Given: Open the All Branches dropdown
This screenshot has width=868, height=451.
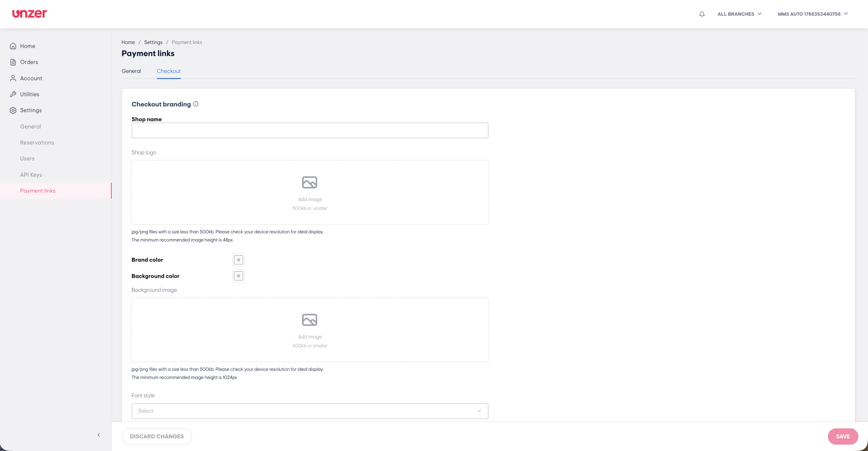Looking at the screenshot, I should pos(739,14).
